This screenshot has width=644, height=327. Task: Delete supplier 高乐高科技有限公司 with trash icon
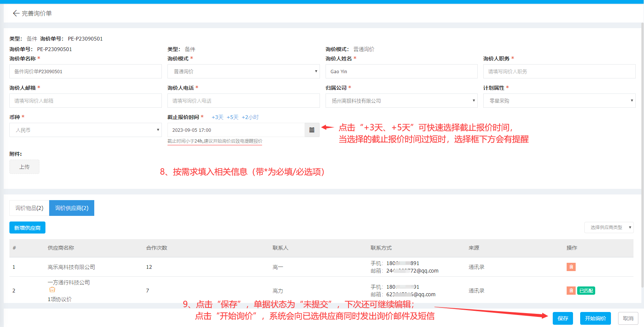point(571,267)
